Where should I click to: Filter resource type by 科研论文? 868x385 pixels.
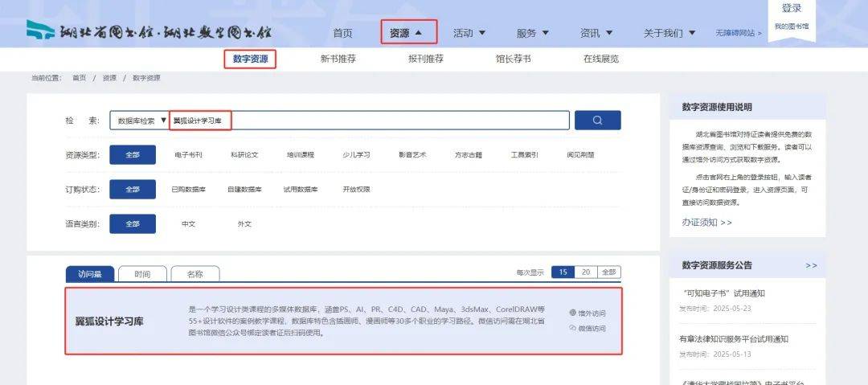tap(244, 155)
